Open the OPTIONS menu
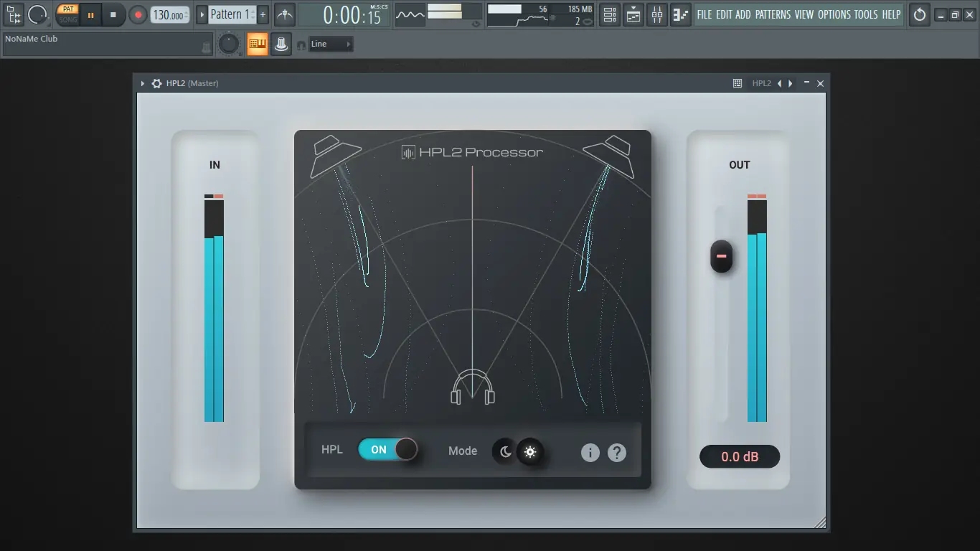The height and width of the screenshot is (551, 980). click(x=834, y=14)
